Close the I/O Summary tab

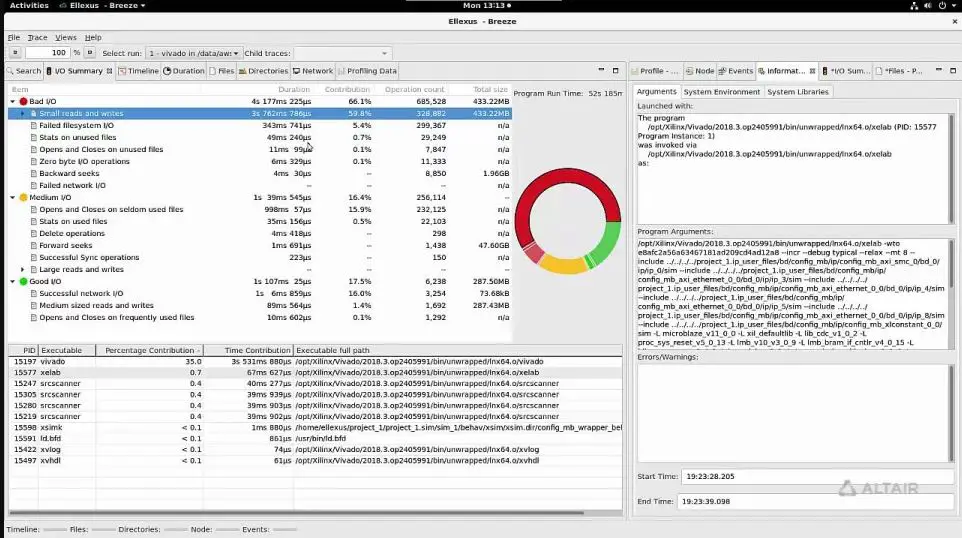(x=109, y=71)
